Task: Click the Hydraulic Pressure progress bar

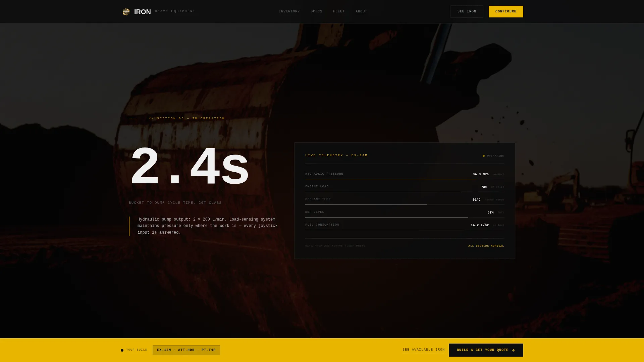Action: pos(405,179)
